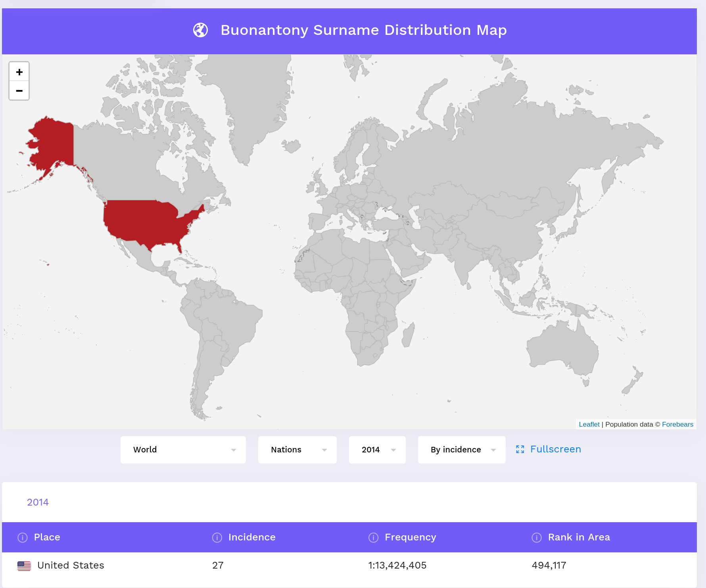
Task: Click the Incidence column header
Action: point(252,537)
